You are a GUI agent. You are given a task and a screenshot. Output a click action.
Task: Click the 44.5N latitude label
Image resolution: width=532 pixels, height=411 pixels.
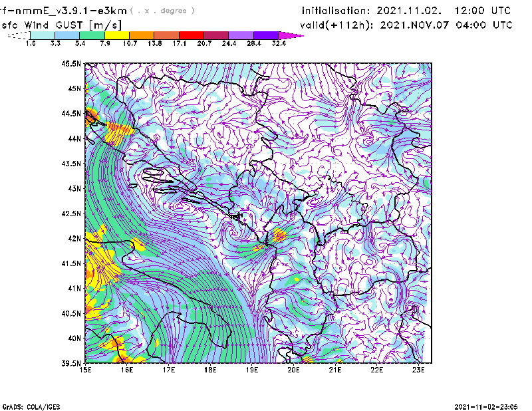point(71,114)
